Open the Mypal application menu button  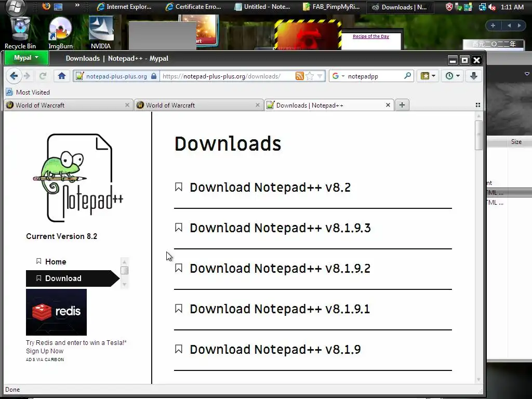click(26, 58)
